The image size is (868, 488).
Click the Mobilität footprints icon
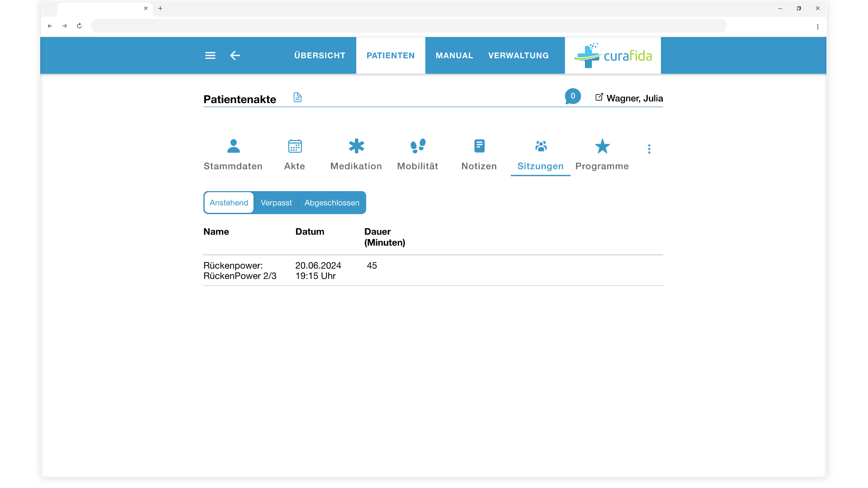point(418,146)
